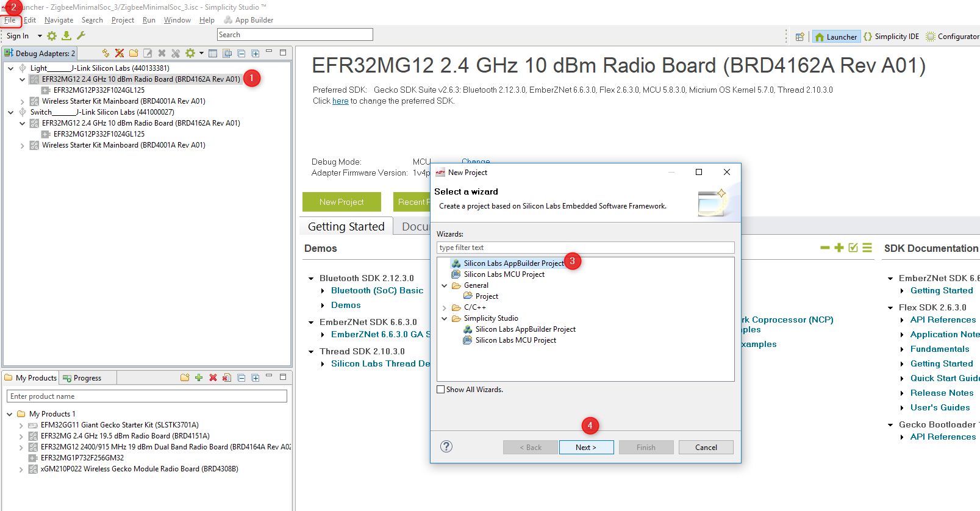Open the App Builder menu item

coord(249,20)
